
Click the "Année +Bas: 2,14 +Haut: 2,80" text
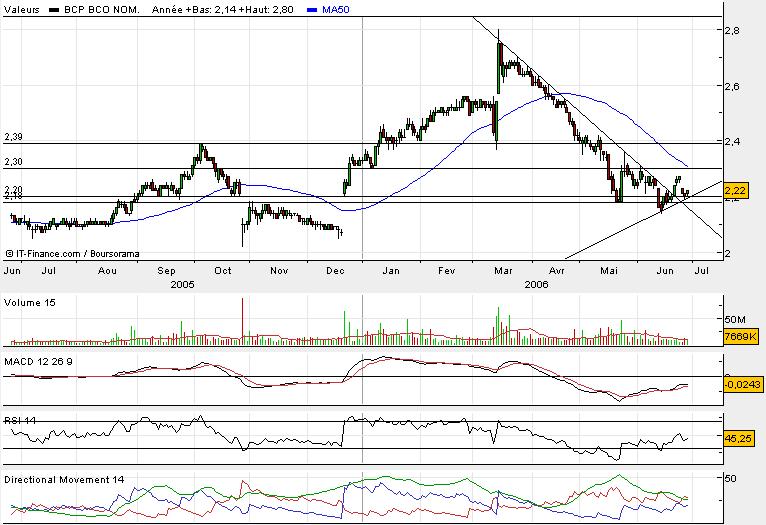[x=223, y=10]
